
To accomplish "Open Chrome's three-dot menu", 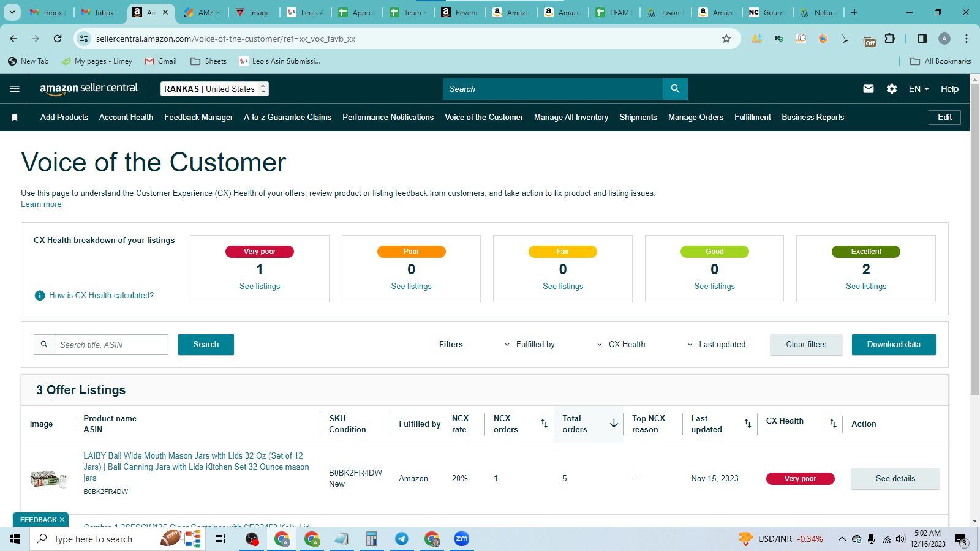I will (x=967, y=39).
